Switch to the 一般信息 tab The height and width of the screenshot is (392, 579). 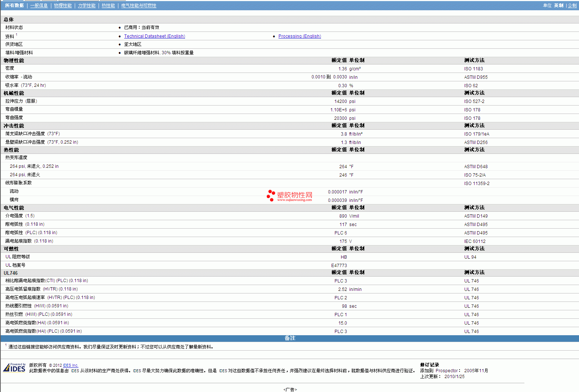[39, 5]
